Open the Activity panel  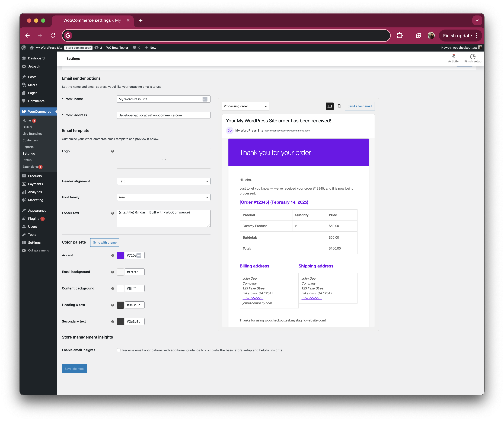pos(453,58)
